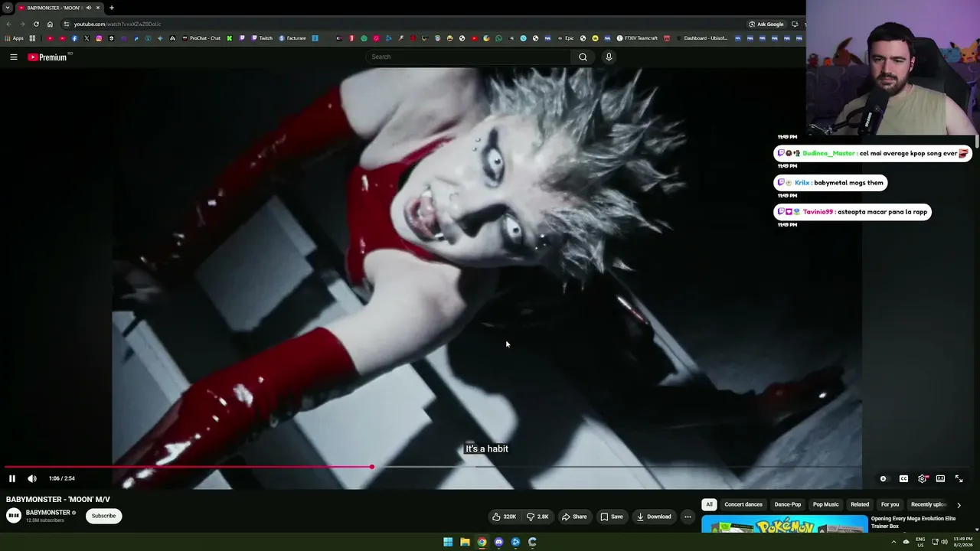The height and width of the screenshot is (551, 980).
Task: Open File Explorer from the taskbar
Action: 465,542
